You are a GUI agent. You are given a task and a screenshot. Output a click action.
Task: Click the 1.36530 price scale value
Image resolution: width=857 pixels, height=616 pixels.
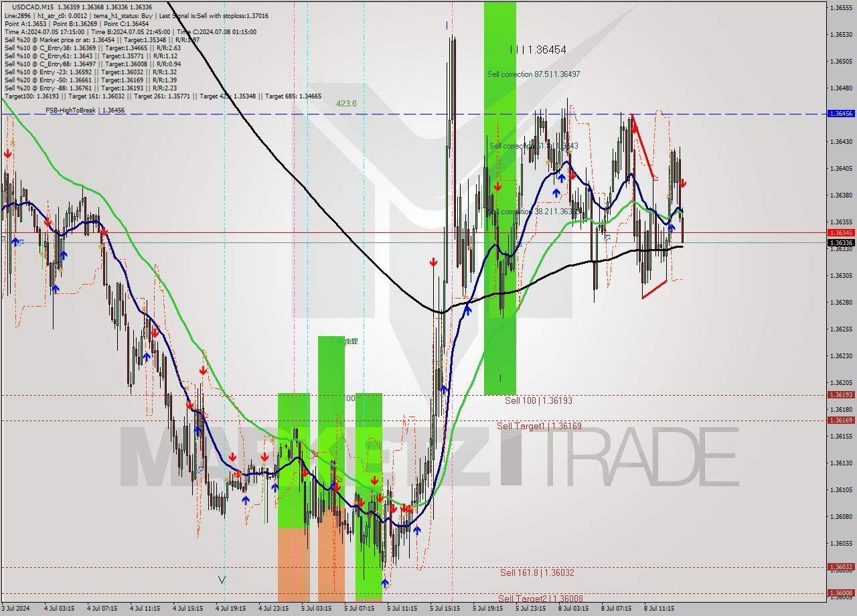(841, 34)
